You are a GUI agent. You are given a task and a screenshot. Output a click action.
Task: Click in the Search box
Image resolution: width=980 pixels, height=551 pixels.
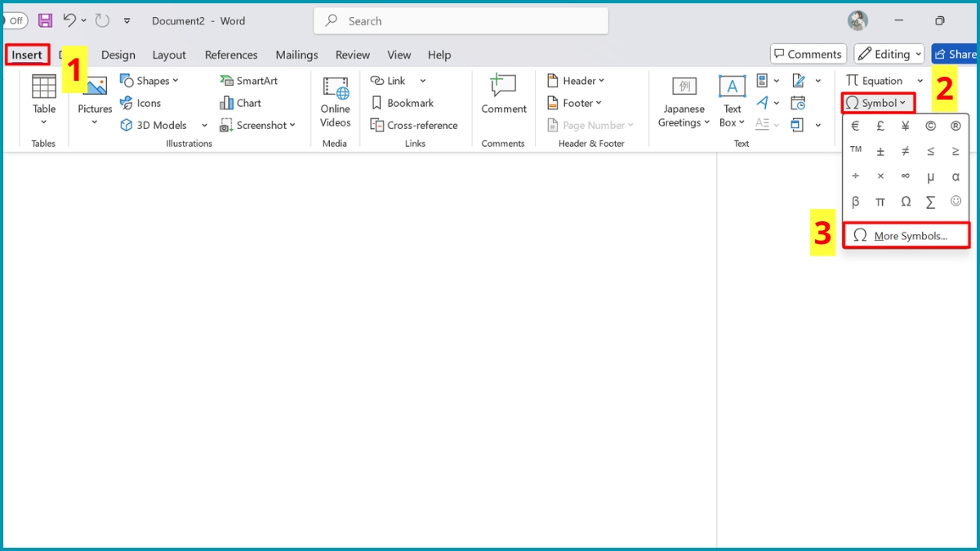tap(461, 21)
